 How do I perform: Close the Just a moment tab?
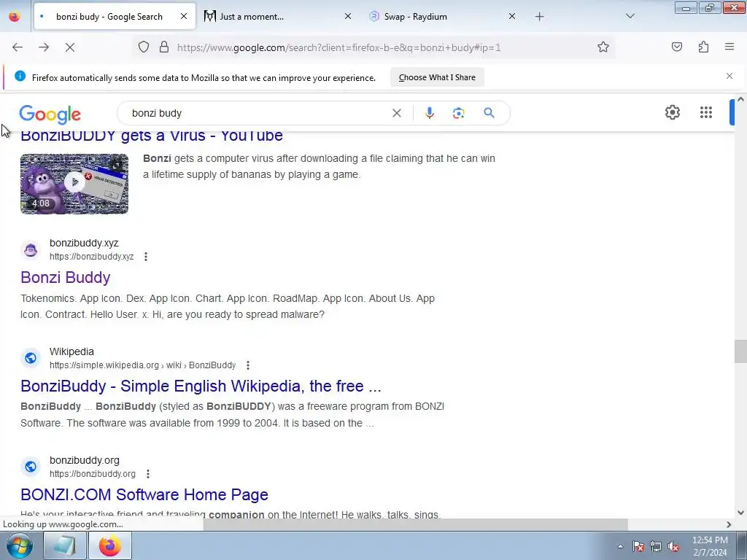pos(348,16)
